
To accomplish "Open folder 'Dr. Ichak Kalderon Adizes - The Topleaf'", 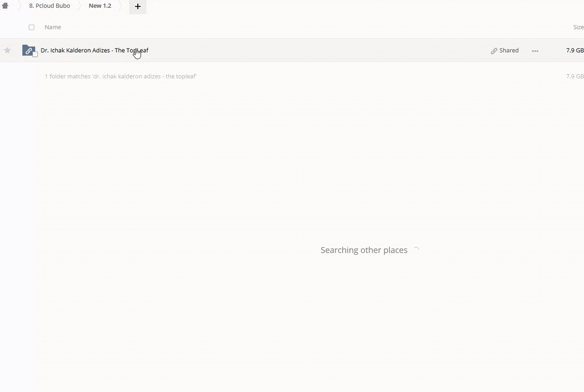I will 94,51.
